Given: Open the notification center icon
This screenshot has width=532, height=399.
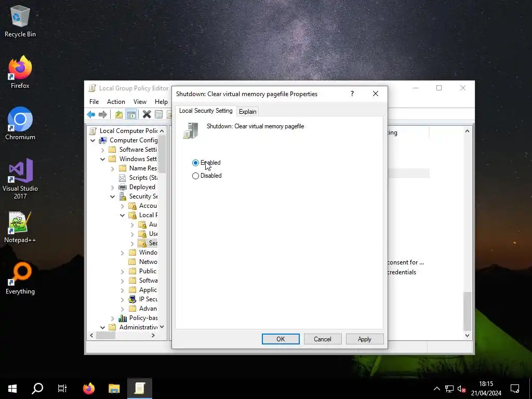Looking at the screenshot, I should click(x=515, y=389).
